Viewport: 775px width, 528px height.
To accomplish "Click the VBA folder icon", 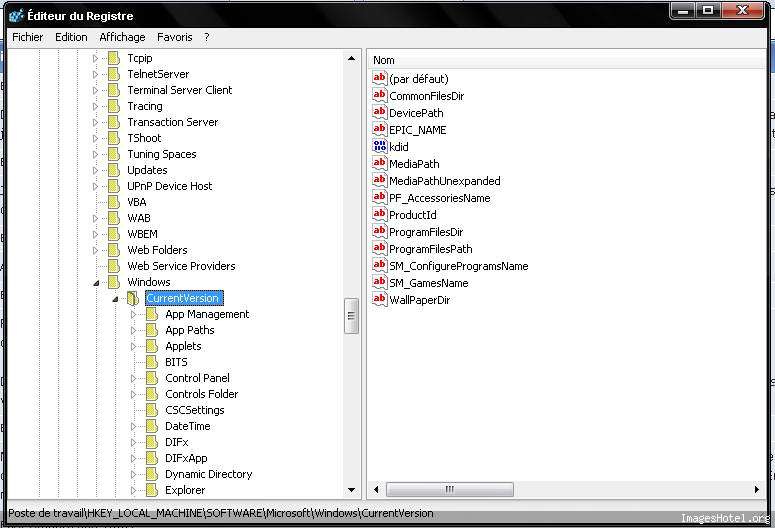I will click(x=114, y=202).
